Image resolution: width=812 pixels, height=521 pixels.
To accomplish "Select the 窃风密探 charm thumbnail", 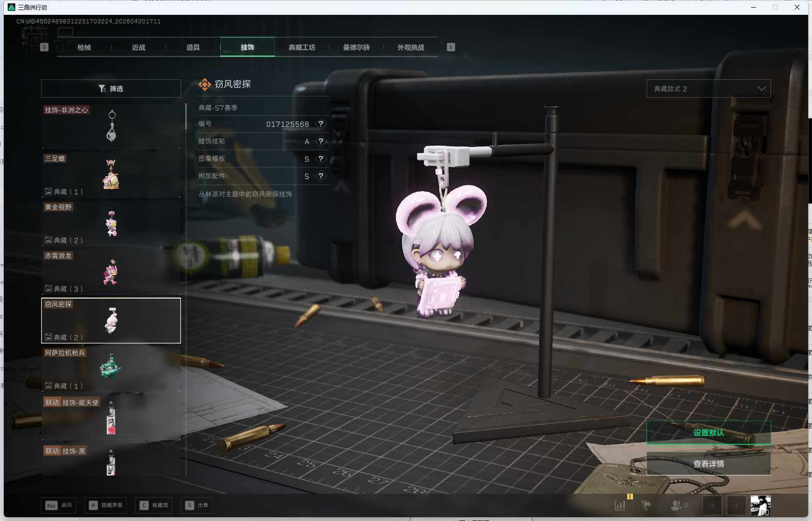I will tap(111, 321).
